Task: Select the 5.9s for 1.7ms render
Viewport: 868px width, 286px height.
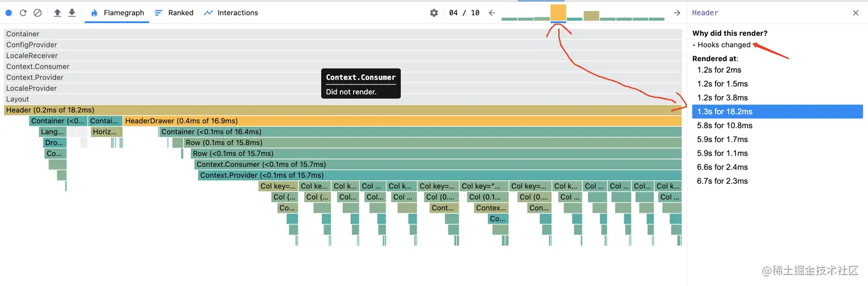Action: [777, 140]
